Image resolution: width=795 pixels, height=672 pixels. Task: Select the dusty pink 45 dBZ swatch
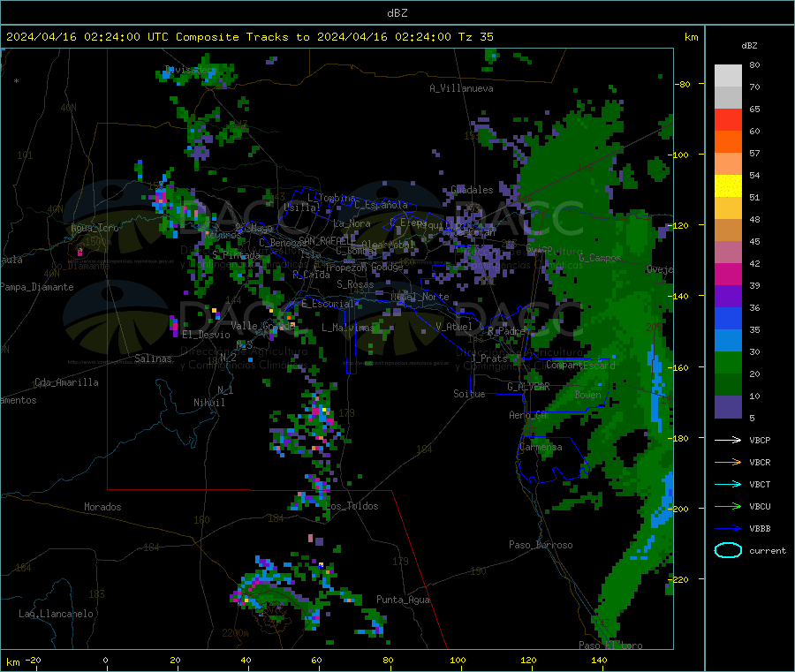click(x=728, y=253)
